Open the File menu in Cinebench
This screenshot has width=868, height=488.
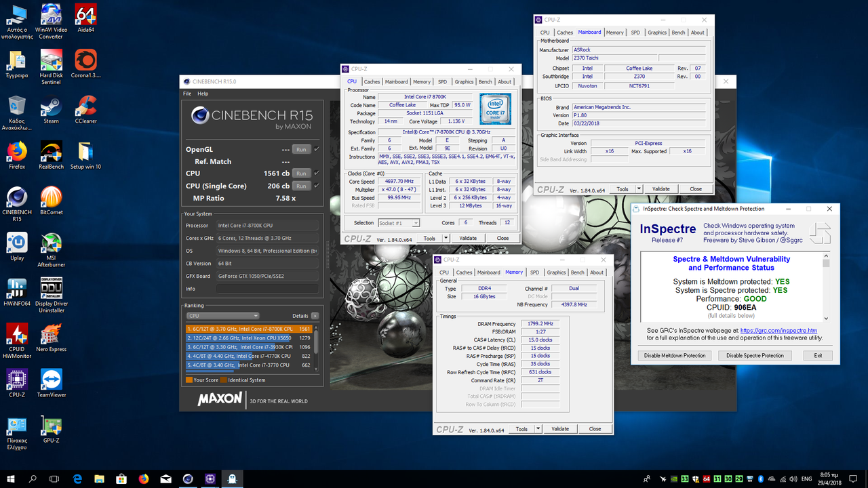187,94
